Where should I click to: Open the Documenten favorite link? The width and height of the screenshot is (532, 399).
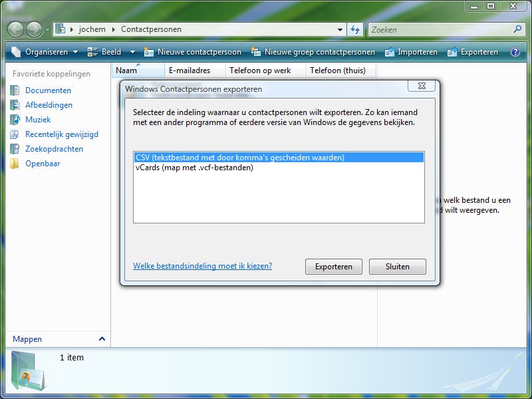48,90
